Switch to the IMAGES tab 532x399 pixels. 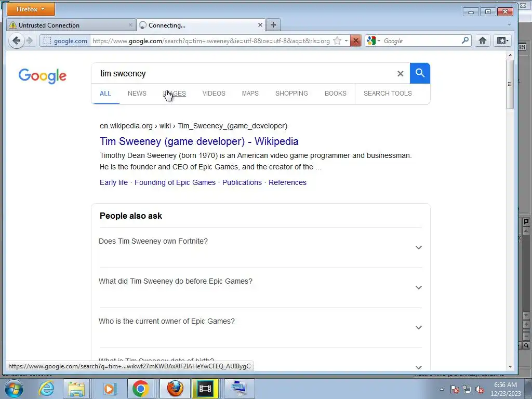click(x=175, y=94)
